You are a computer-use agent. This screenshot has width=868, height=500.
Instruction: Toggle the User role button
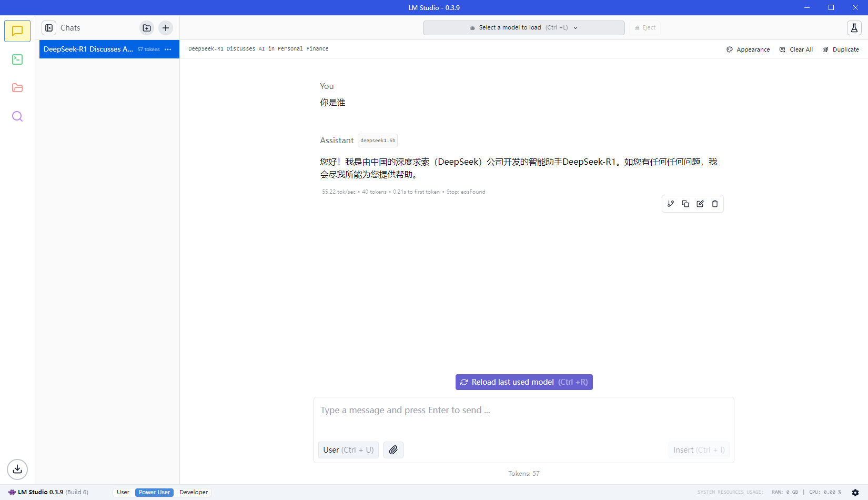pyautogui.click(x=348, y=450)
